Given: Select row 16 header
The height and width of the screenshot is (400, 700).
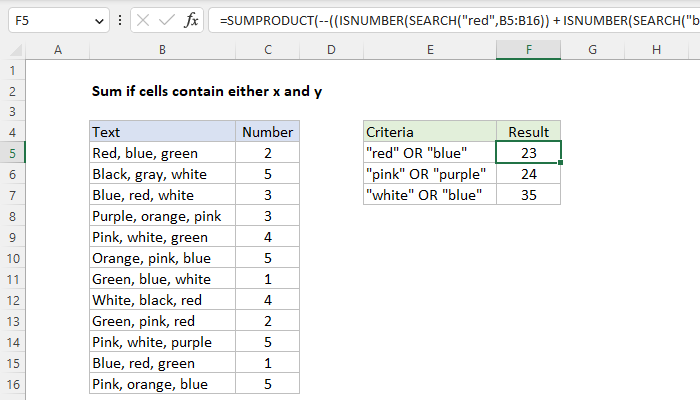Looking at the screenshot, I should [12, 384].
